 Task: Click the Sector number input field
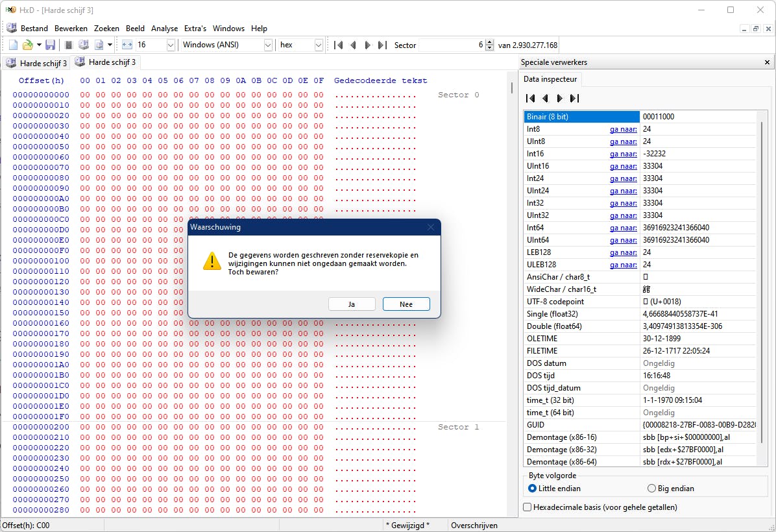(x=452, y=45)
